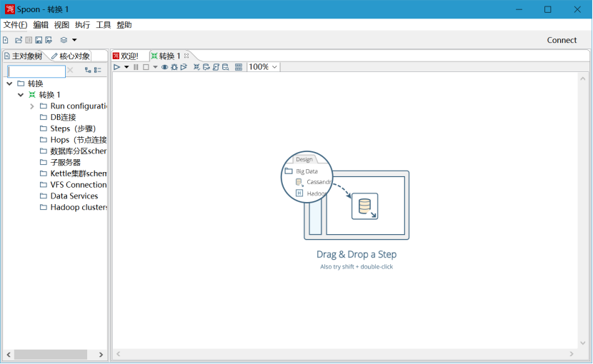593x364 pixels.
Task: Maximize the Spoon window
Action: point(547,9)
